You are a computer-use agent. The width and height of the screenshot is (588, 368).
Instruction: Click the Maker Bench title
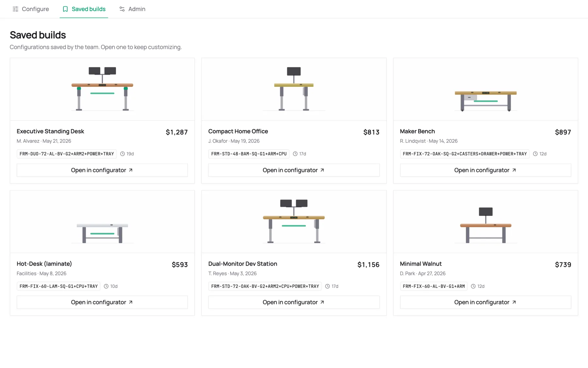click(x=417, y=131)
